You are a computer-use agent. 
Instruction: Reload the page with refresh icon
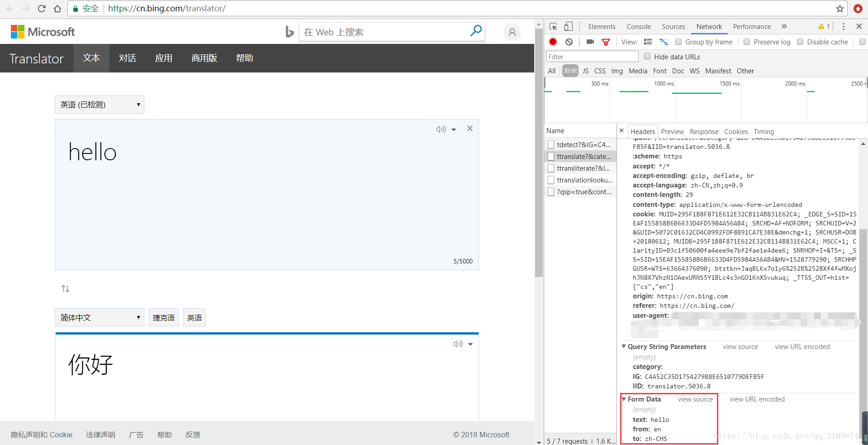tap(42, 9)
